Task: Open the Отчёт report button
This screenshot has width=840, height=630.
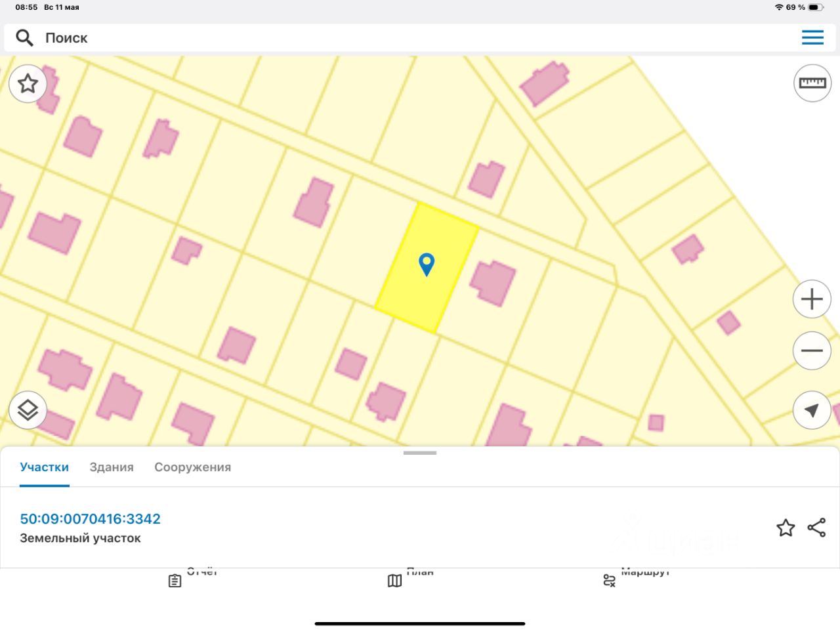Action: (x=192, y=576)
